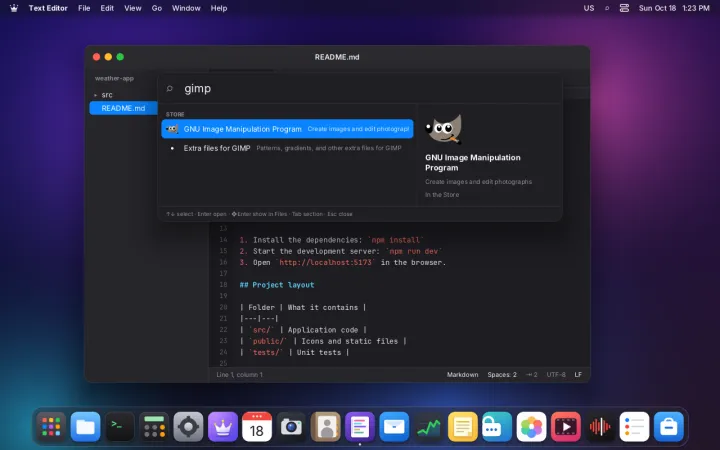Open System Settings gear in the dock
720x450 pixels.
[188, 427]
